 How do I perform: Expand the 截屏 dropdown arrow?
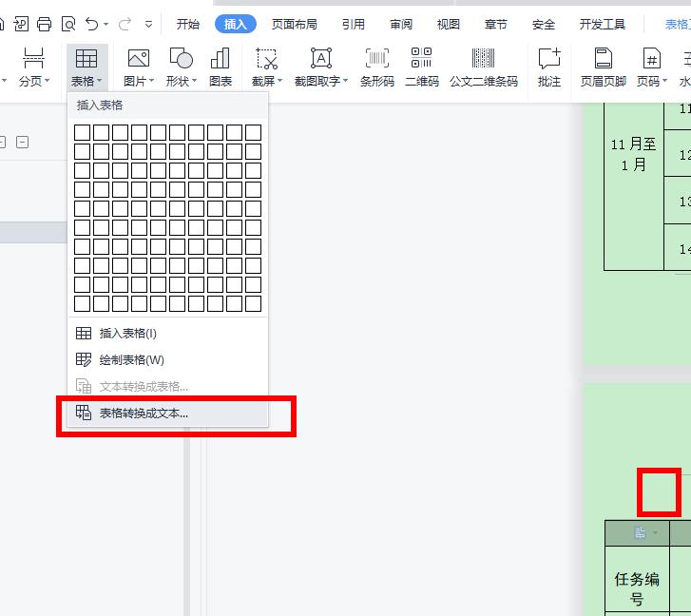[279, 81]
